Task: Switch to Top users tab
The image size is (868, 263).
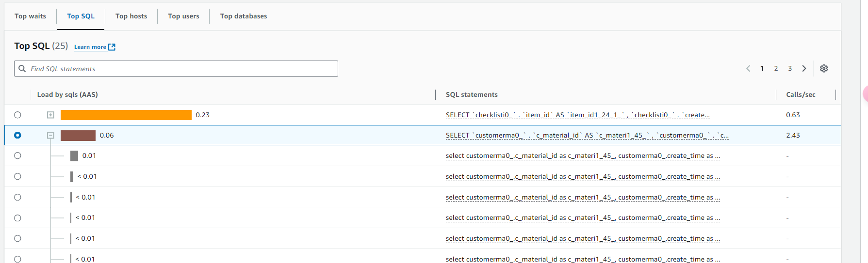Action: pyautogui.click(x=183, y=16)
